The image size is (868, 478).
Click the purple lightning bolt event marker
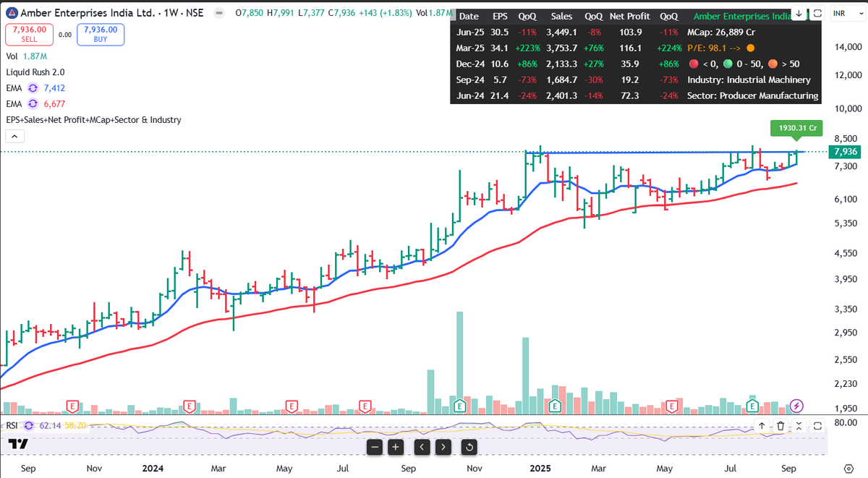pos(796,406)
